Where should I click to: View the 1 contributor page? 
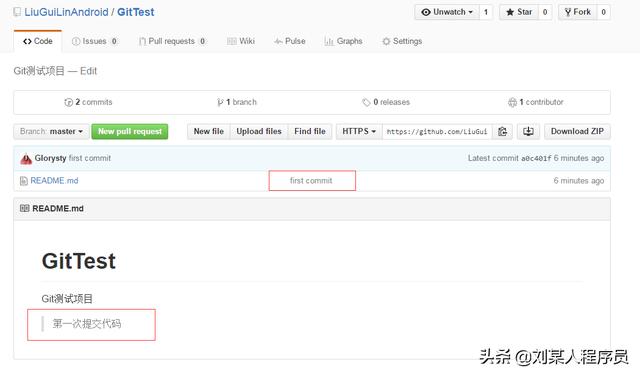point(536,102)
